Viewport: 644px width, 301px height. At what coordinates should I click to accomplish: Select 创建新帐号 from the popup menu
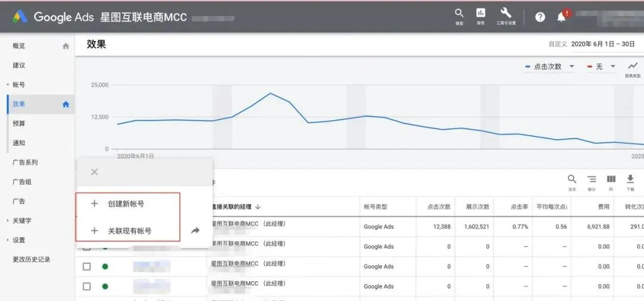[x=126, y=204]
